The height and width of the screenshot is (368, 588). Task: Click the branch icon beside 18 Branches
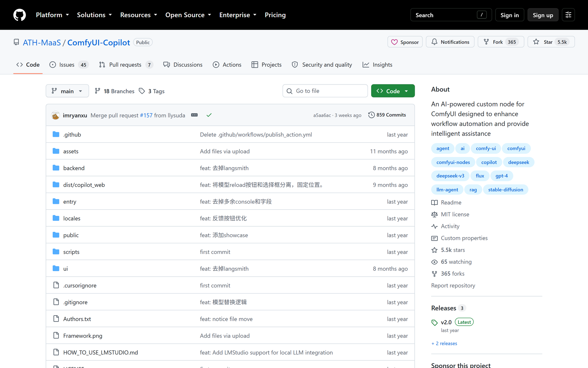click(x=97, y=91)
